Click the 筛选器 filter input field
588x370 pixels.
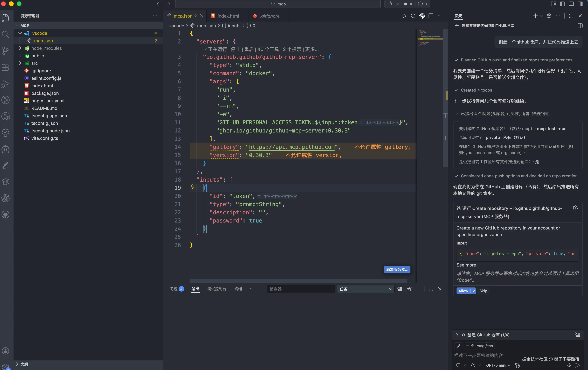(x=301, y=289)
